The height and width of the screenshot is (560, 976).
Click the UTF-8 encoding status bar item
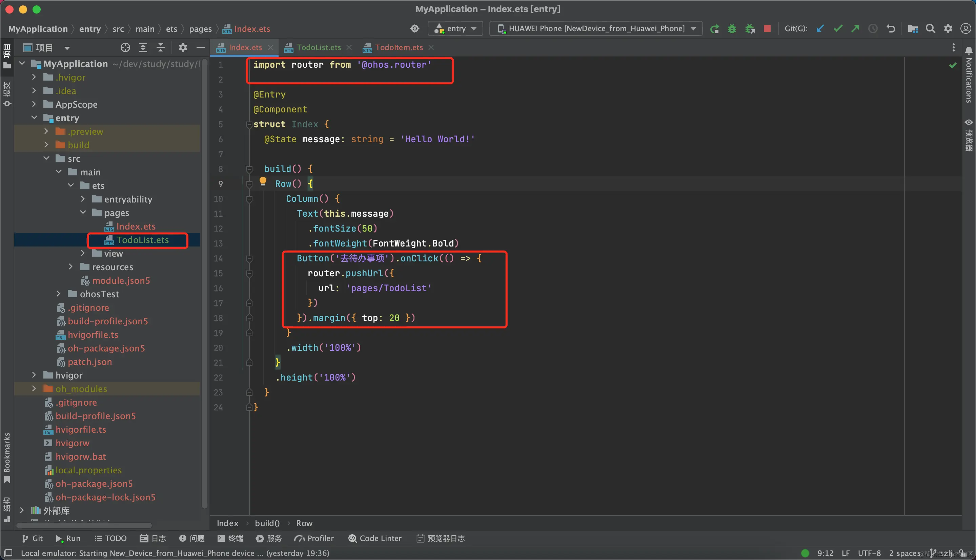tap(869, 553)
